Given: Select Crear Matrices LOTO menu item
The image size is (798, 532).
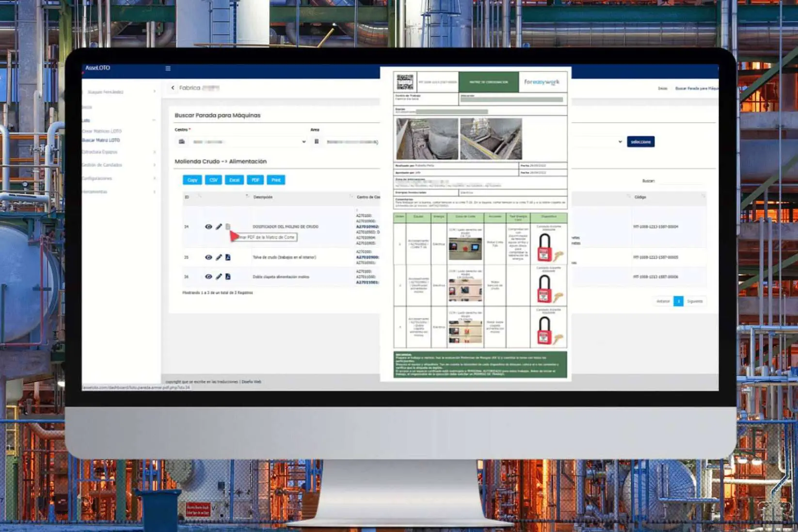Looking at the screenshot, I should (102, 131).
